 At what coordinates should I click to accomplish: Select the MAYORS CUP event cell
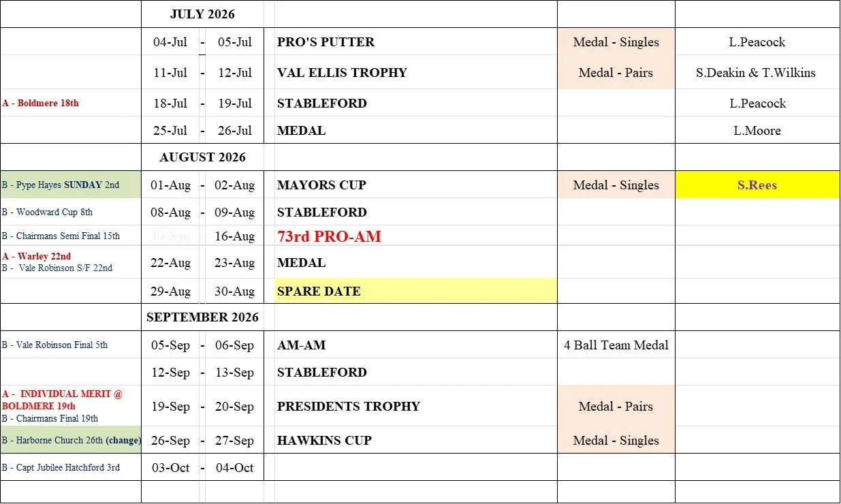415,185
